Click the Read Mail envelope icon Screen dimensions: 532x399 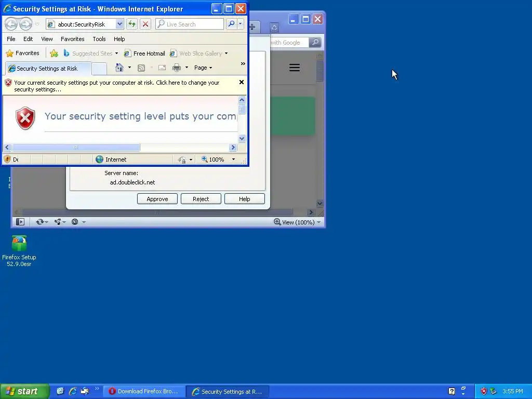tap(162, 68)
